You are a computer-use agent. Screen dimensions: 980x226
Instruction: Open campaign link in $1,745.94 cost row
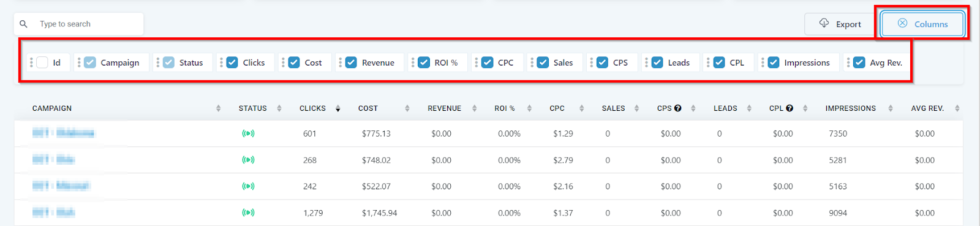point(53,213)
